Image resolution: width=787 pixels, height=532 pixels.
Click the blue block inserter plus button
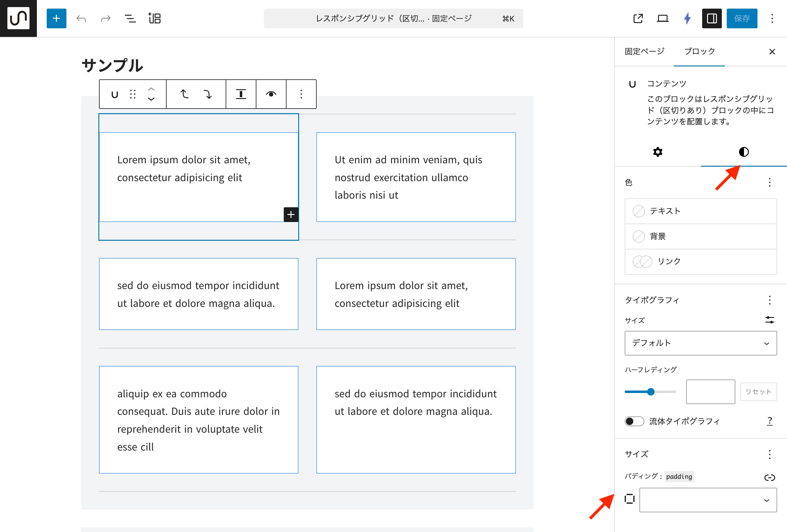point(56,18)
